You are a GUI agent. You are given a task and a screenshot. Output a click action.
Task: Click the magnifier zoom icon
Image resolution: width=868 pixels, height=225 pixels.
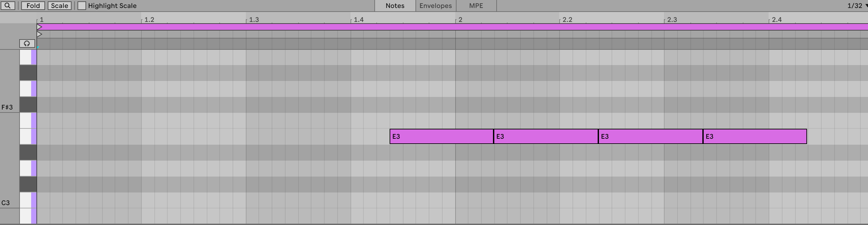[7, 6]
